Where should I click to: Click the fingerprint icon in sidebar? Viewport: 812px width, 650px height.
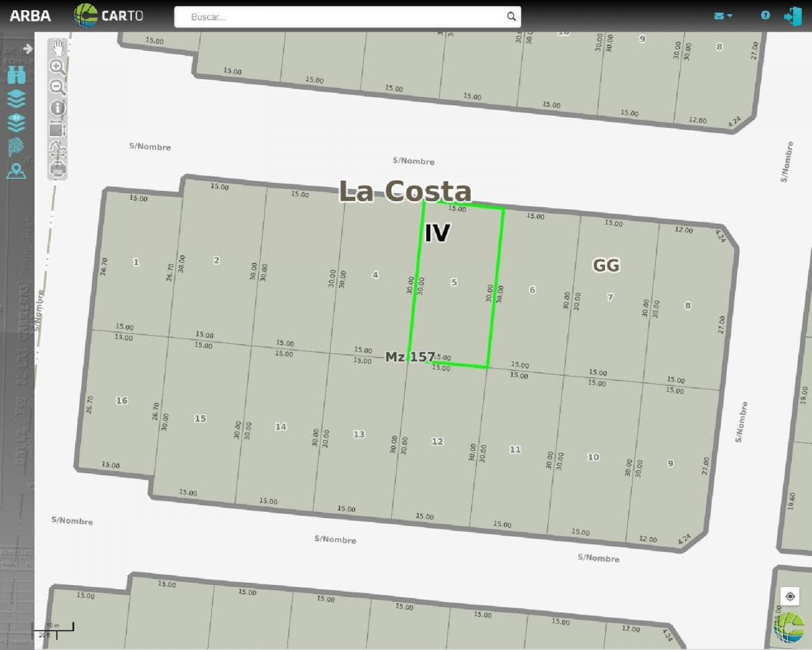pyautogui.click(x=16, y=147)
